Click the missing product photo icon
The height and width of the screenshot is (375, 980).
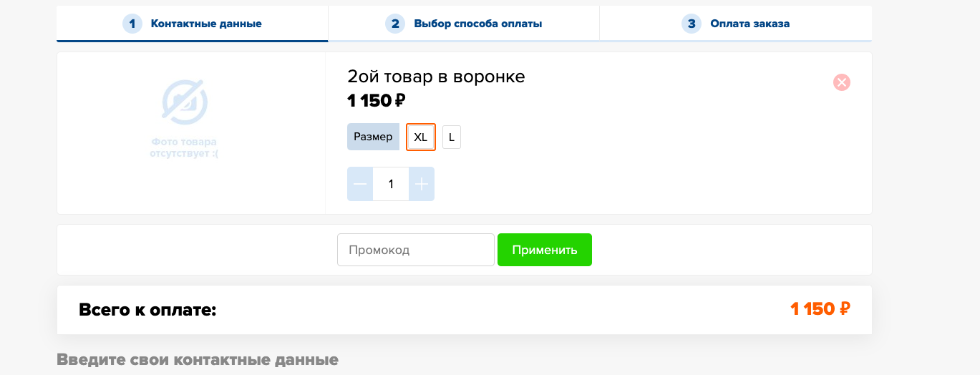tap(184, 101)
